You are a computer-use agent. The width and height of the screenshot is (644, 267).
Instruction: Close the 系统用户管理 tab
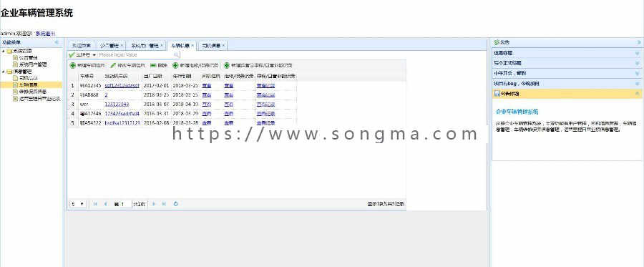(162, 46)
